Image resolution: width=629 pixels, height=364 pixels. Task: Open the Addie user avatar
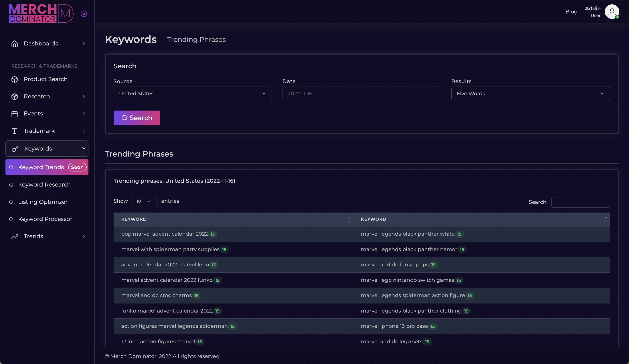pyautogui.click(x=612, y=12)
